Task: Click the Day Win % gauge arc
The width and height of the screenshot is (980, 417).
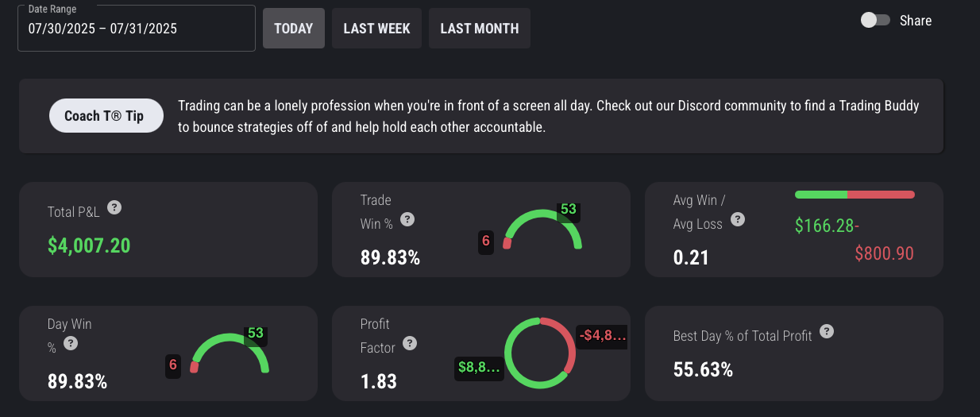Action: point(230,338)
